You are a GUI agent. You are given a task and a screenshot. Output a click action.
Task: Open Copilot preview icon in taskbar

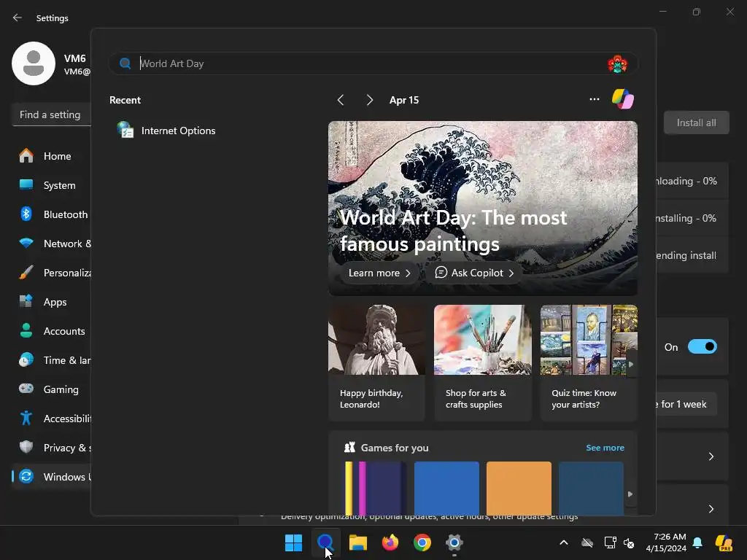coord(724,542)
